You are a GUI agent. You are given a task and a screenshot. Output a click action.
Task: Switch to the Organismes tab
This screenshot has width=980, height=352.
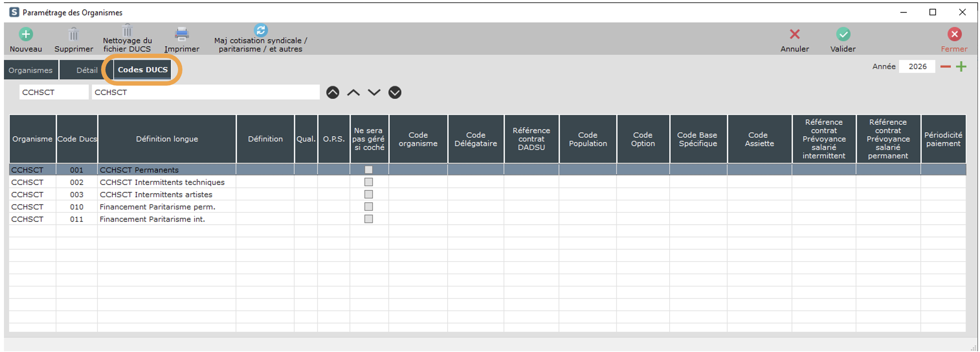click(30, 70)
